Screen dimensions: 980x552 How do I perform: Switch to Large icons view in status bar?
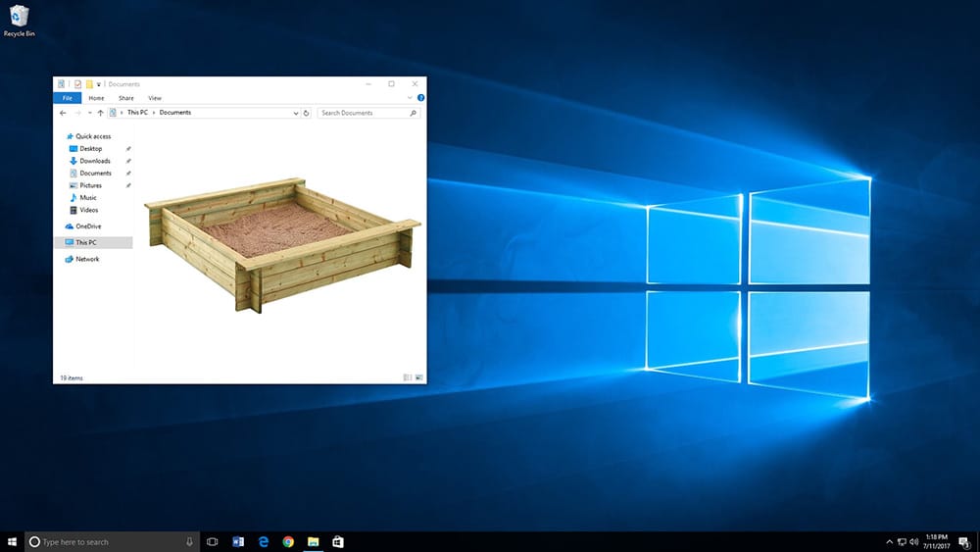418,377
